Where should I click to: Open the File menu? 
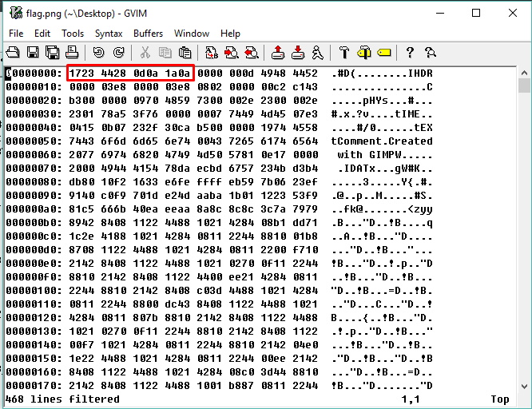point(16,34)
